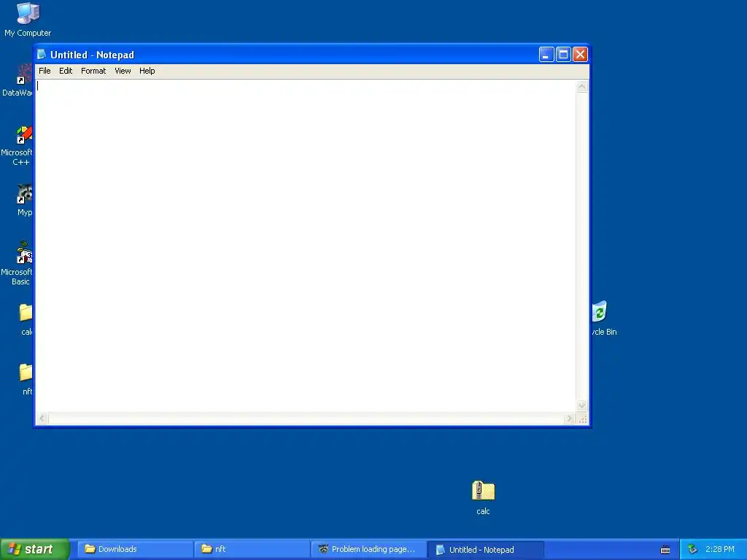Open the Format menu in Notepad
This screenshot has width=747, height=560.
coord(93,71)
